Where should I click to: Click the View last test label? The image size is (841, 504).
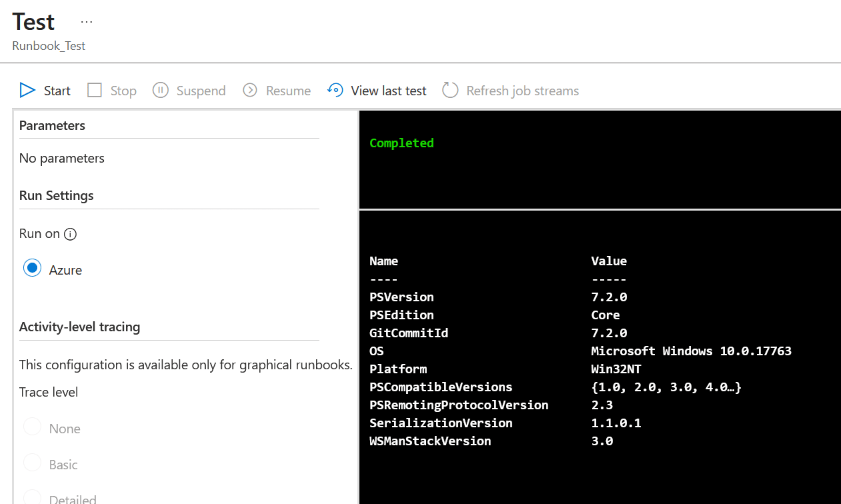(388, 91)
